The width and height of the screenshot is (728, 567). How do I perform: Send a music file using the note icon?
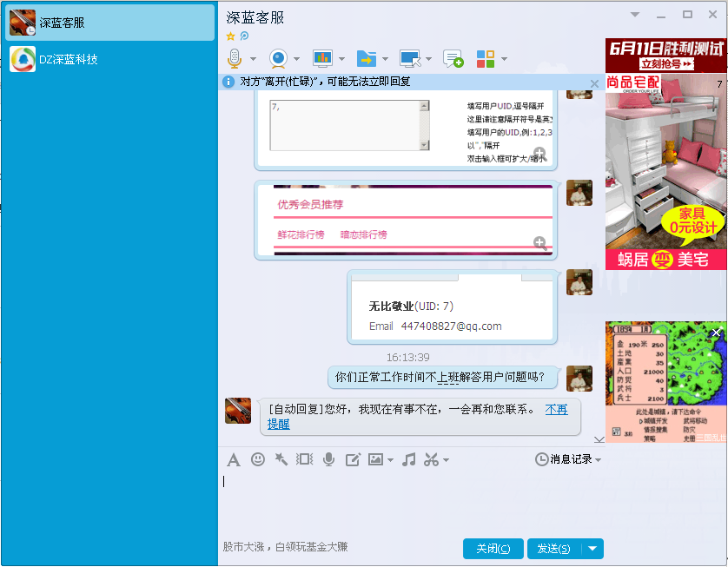click(407, 459)
